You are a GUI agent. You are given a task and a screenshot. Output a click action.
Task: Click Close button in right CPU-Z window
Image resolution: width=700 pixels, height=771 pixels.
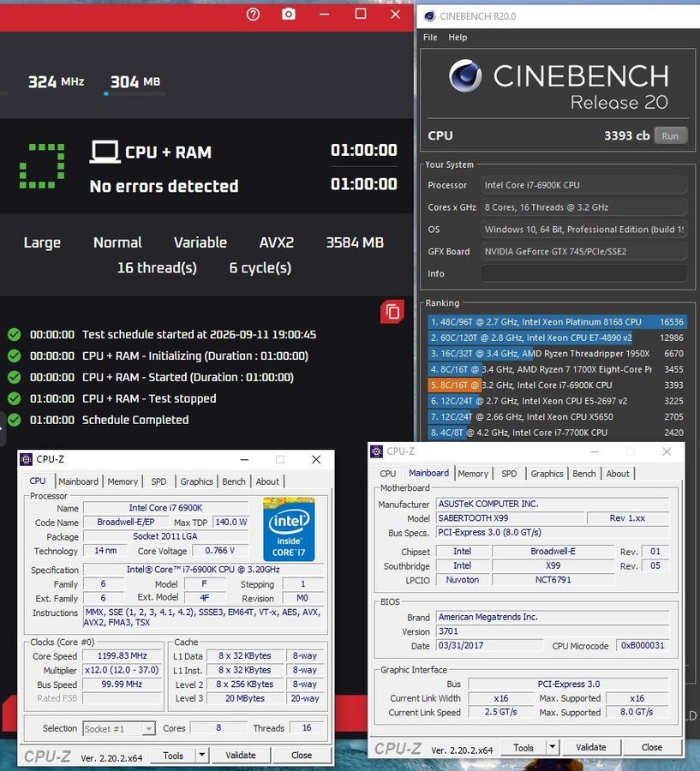(x=652, y=747)
